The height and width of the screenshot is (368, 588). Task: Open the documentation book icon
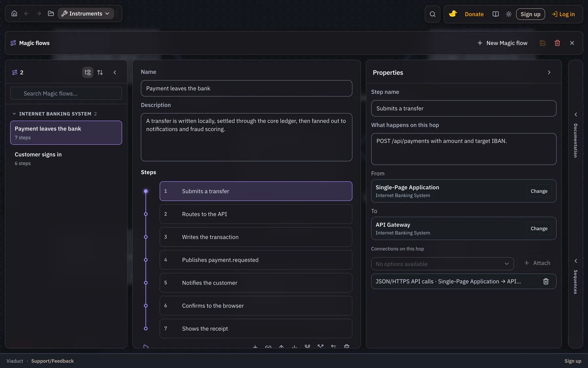pyautogui.click(x=496, y=14)
